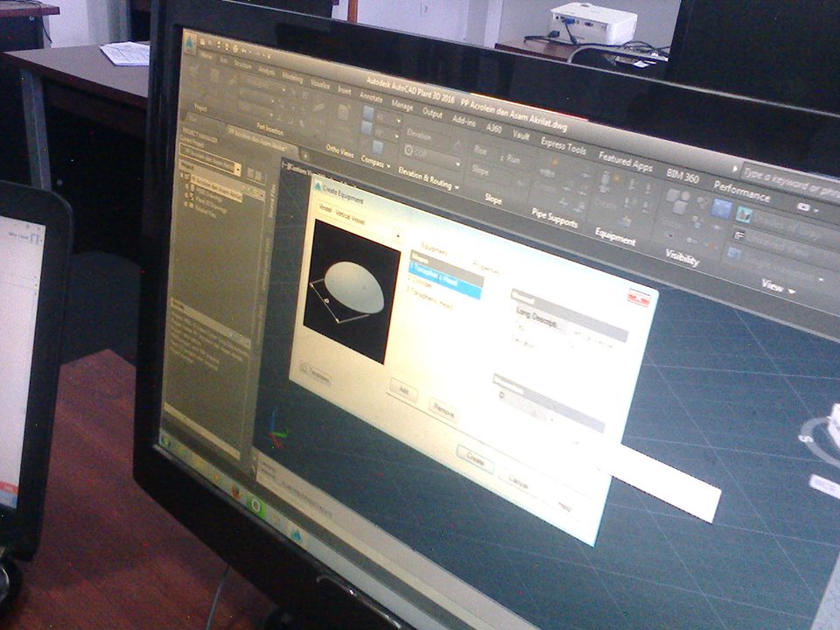Select the Cylinder shape in the list
Viewport: 840px width, 630px height.
(421, 283)
